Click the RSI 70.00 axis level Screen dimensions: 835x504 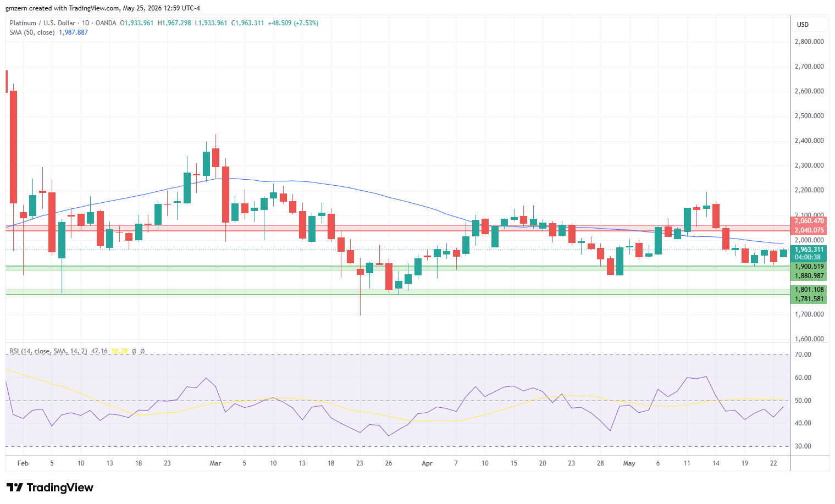coord(803,355)
